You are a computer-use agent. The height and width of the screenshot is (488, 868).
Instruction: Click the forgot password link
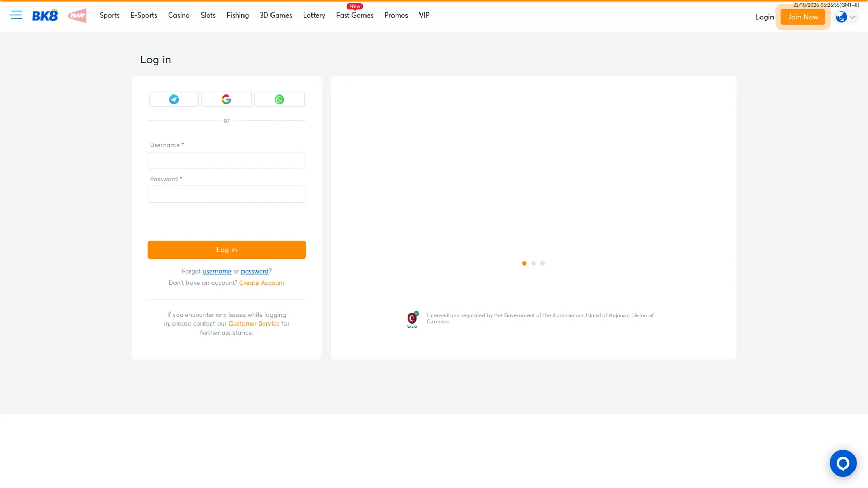coord(255,272)
